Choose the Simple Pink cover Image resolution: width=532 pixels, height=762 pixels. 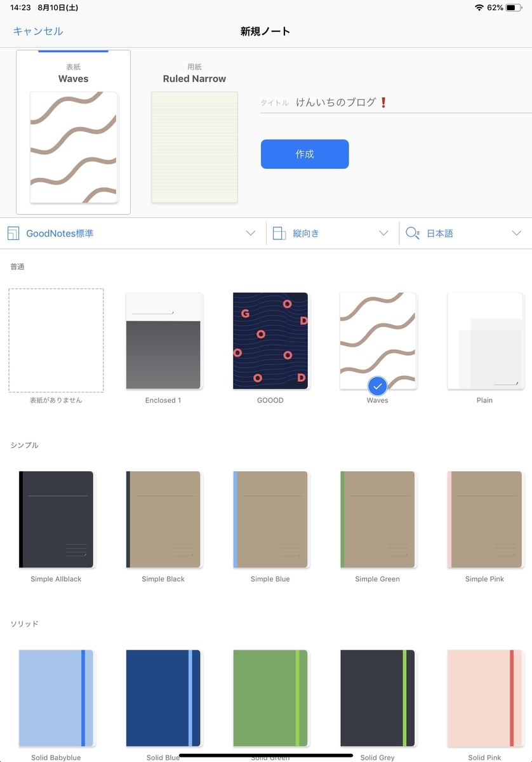click(485, 519)
